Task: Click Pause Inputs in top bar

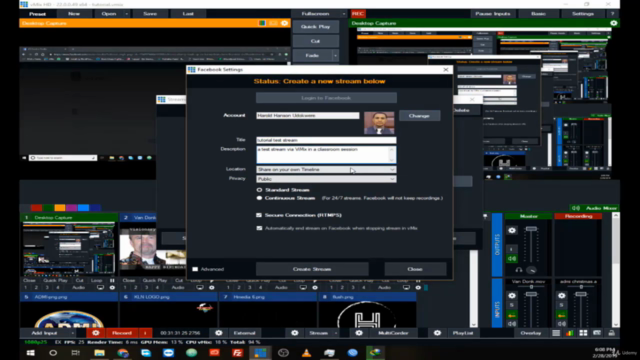Action: 493,14
